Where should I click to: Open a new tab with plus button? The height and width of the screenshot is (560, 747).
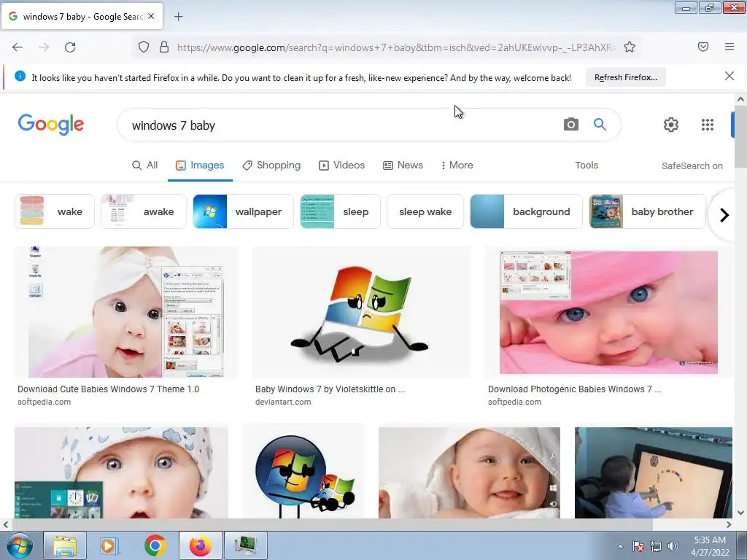[x=178, y=17]
